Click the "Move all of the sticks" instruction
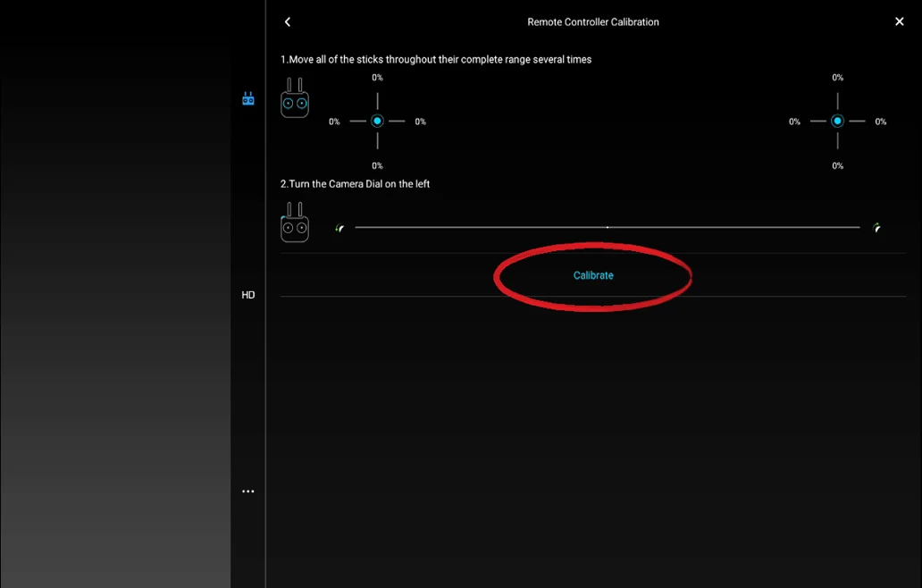Viewport: 922px width, 588px height. pyautogui.click(x=436, y=59)
